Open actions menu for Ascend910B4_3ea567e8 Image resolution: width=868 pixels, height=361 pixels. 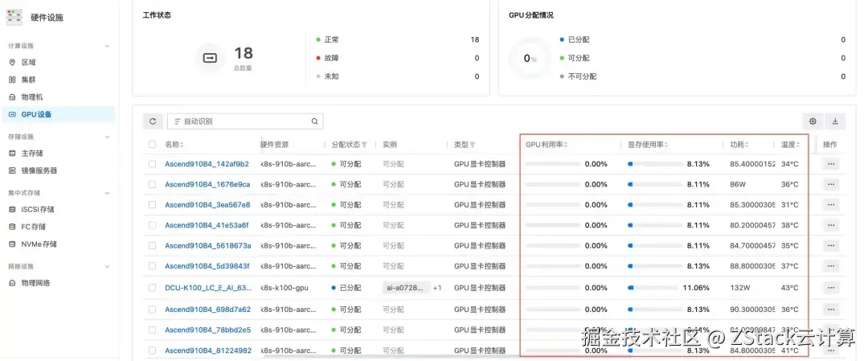pos(831,205)
